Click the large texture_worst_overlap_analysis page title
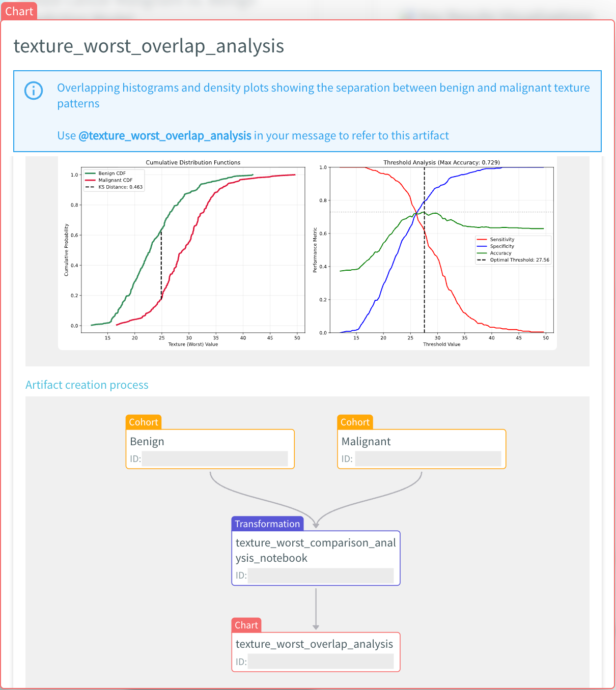Viewport: 616px width, 690px height. coord(149,46)
